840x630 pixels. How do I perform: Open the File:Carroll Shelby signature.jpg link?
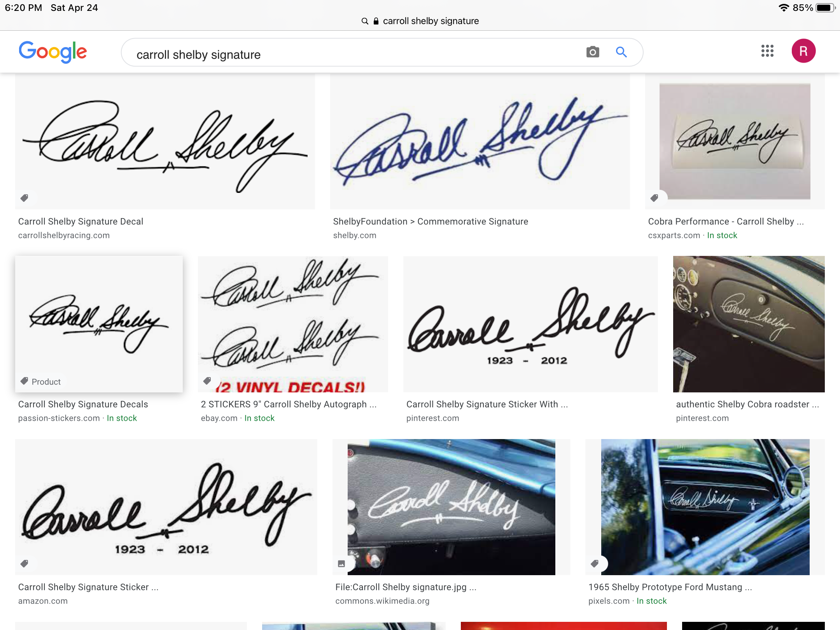406,587
